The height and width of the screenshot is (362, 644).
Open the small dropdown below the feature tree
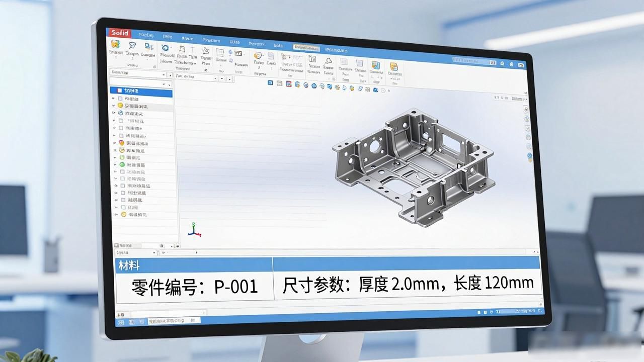pyautogui.click(x=136, y=253)
